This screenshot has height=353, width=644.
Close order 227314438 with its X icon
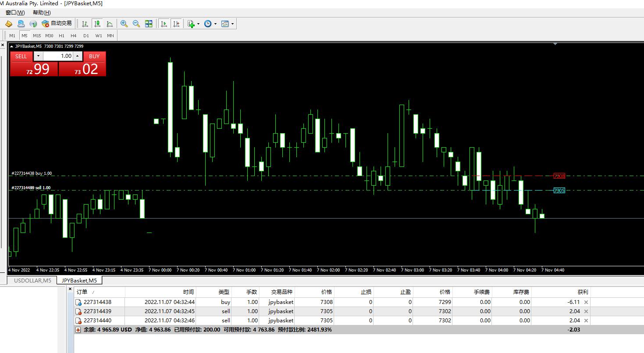tap(586, 302)
